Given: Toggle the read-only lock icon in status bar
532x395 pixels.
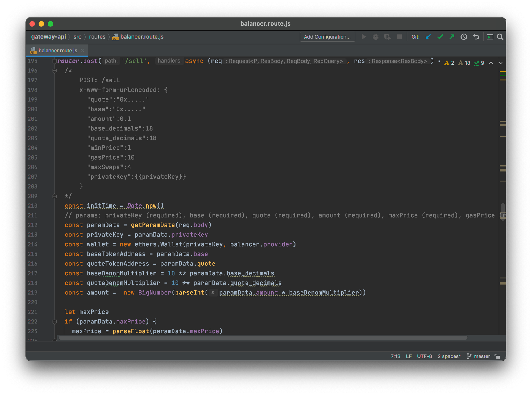Looking at the screenshot, I should (497, 356).
